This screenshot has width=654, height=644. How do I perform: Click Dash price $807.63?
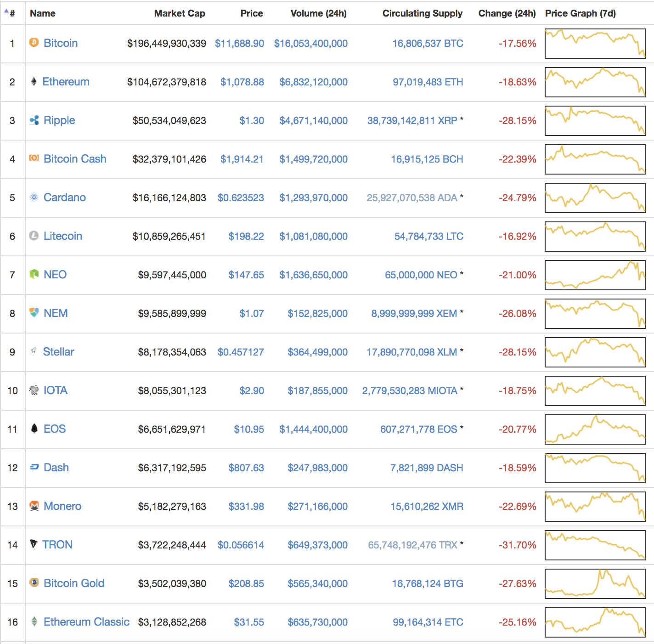246,468
